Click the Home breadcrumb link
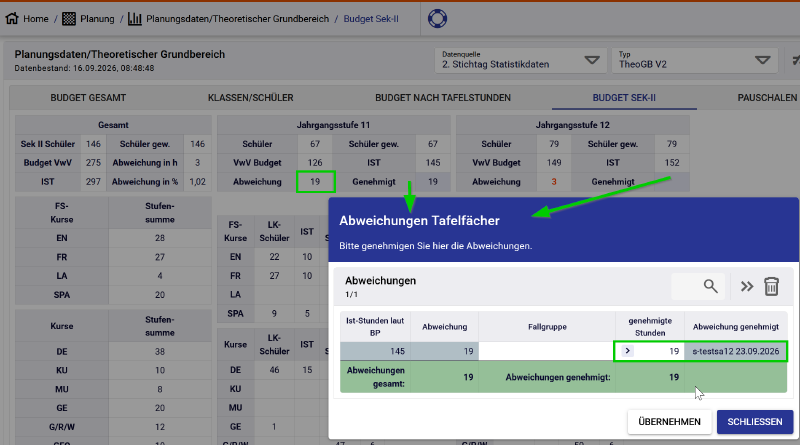800x445 pixels. 36,19
